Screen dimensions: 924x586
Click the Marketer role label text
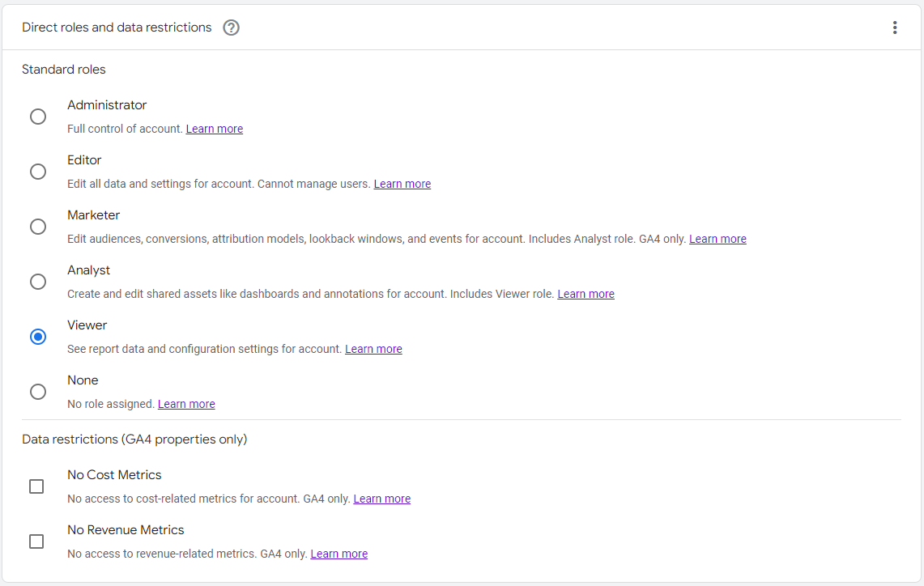[93, 215]
